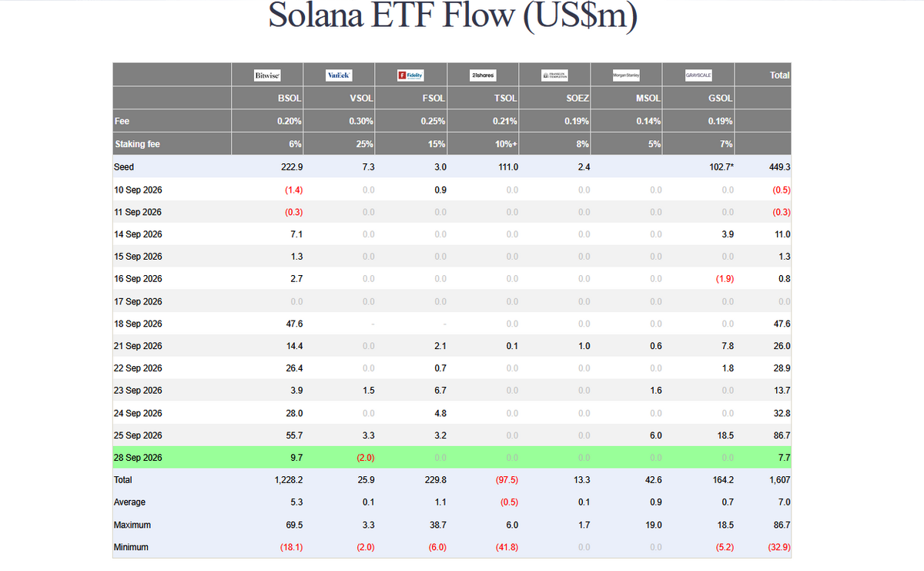This screenshot has height=571, width=924.
Task: Click the Bitwise logo in header
Action: coord(267,76)
